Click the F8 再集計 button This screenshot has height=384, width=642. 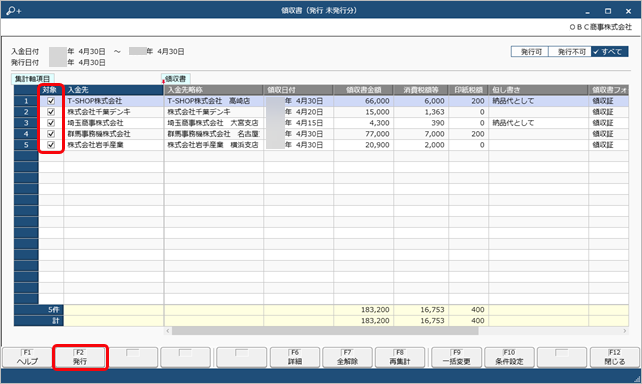tap(400, 357)
